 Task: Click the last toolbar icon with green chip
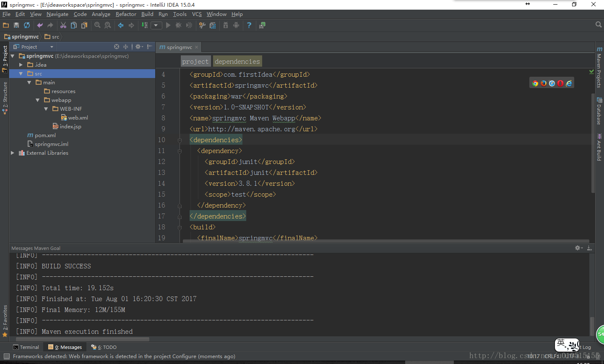coord(262,25)
